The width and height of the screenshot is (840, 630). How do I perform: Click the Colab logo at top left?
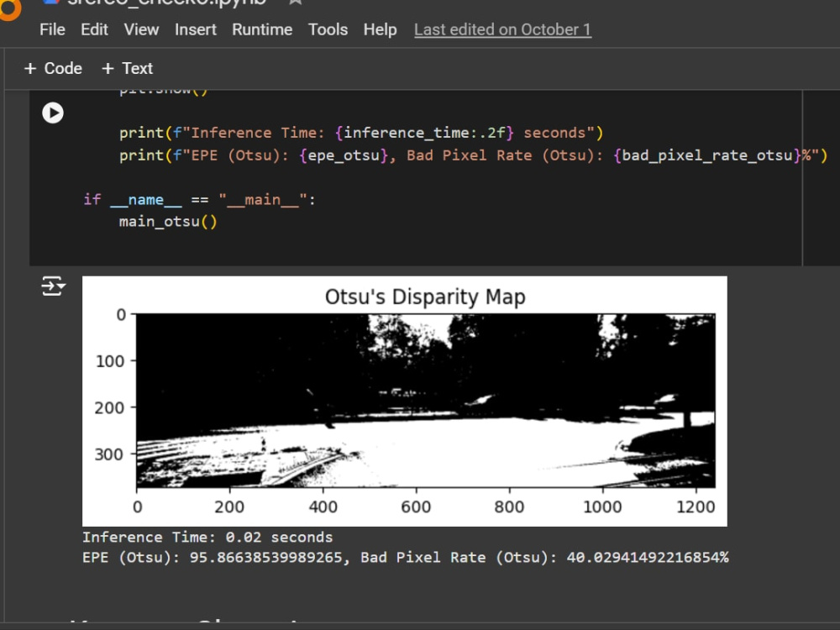[9, 8]
